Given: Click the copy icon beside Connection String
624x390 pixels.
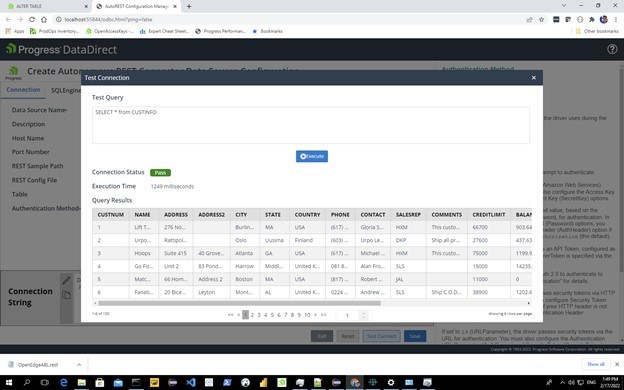Looking at the screenshot, I should [x=66, y=295].
